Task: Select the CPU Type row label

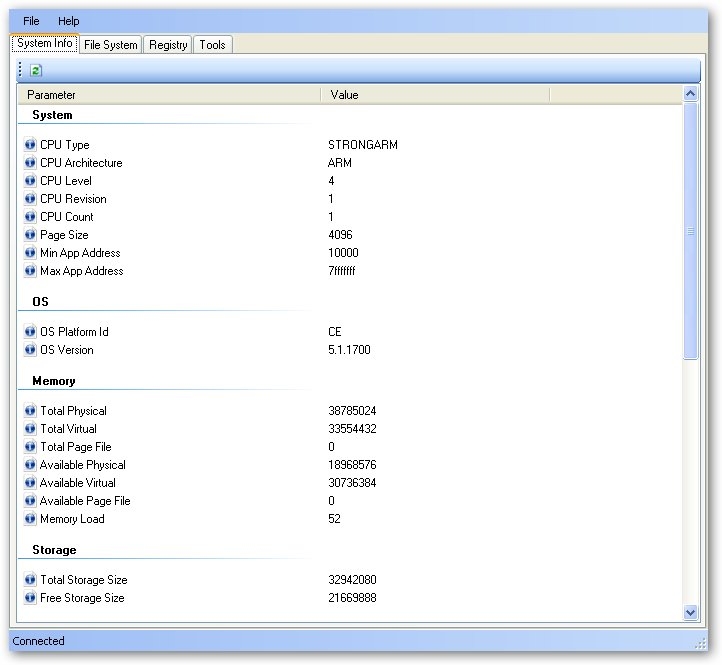Action: point(64,145)
